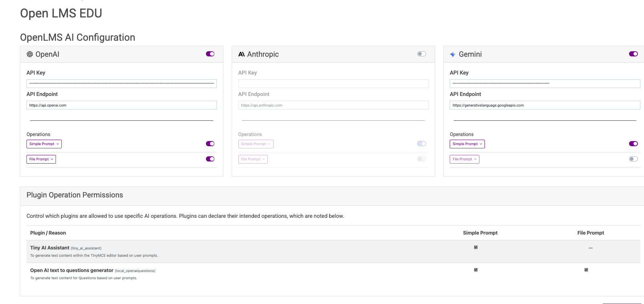Click the permissions description paragraph
Screen dimensions: 644x304
pos(185,216)
